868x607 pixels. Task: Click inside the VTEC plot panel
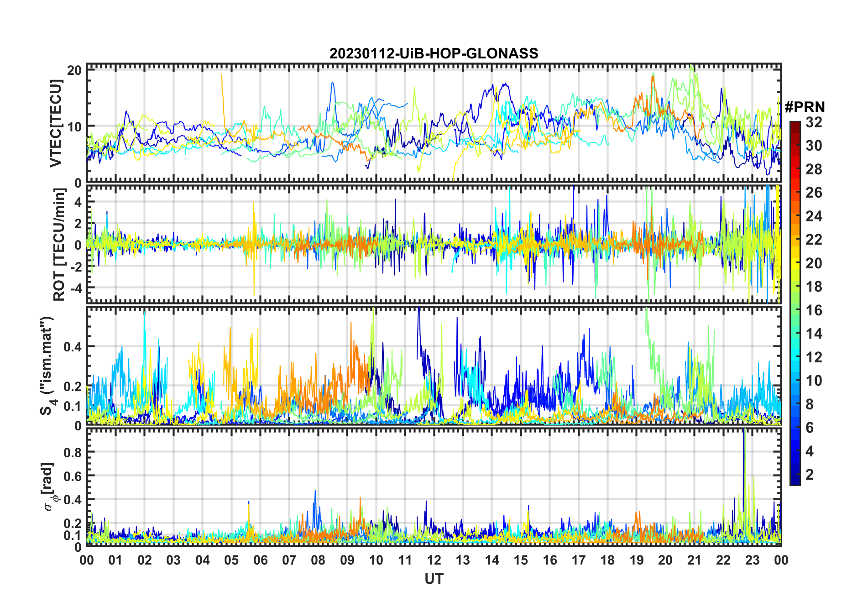(434, 123)
